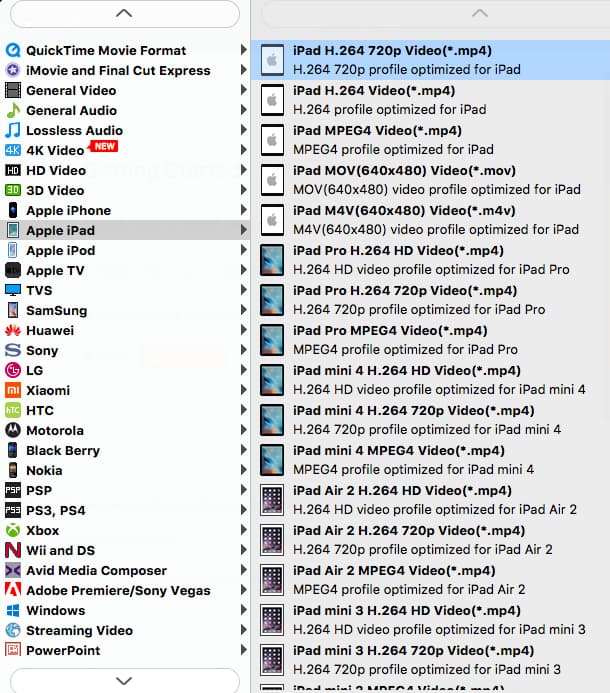Expand PS3, PS4 submenu arrow
The width and height of the screenshot is (610, 693).
[243, 510]
